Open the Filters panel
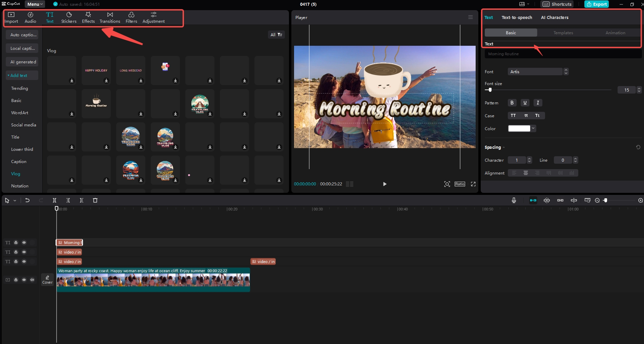The height and width of the screenshot is (344, 644). pyautogui.click(x=131, y=17)
